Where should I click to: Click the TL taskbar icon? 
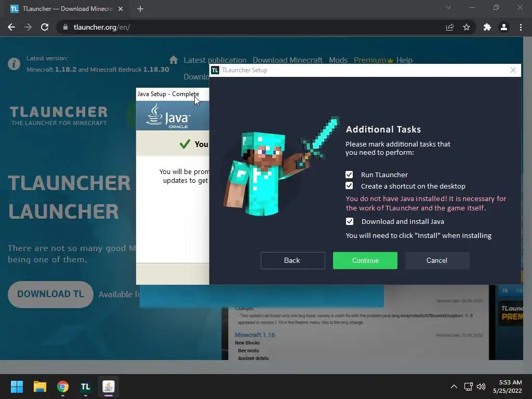pyautogui.click(x=86, y=387)
